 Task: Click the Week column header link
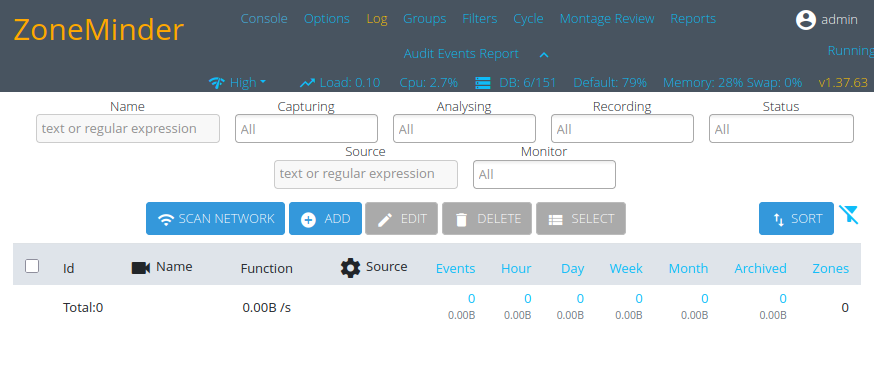click(x=626, y=268)
